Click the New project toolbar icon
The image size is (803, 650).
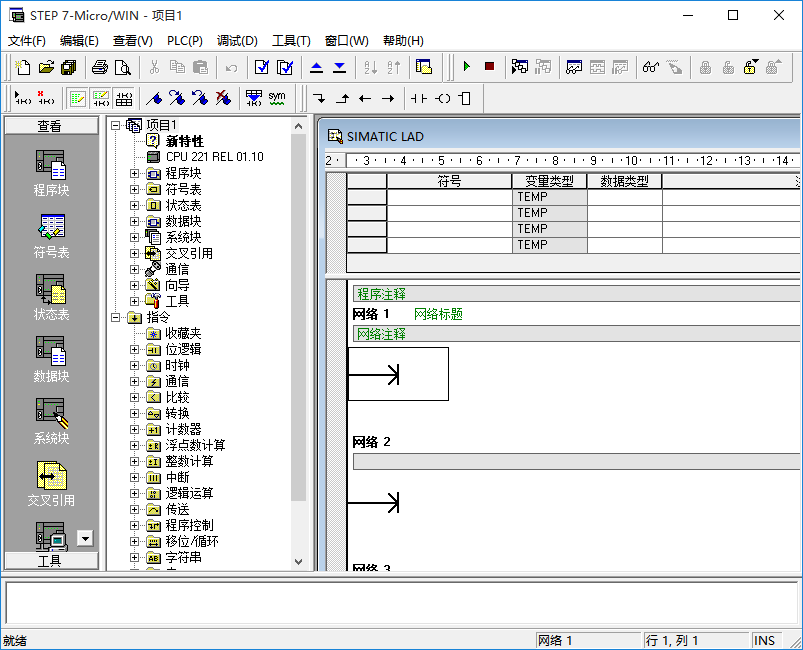(23, 67)
